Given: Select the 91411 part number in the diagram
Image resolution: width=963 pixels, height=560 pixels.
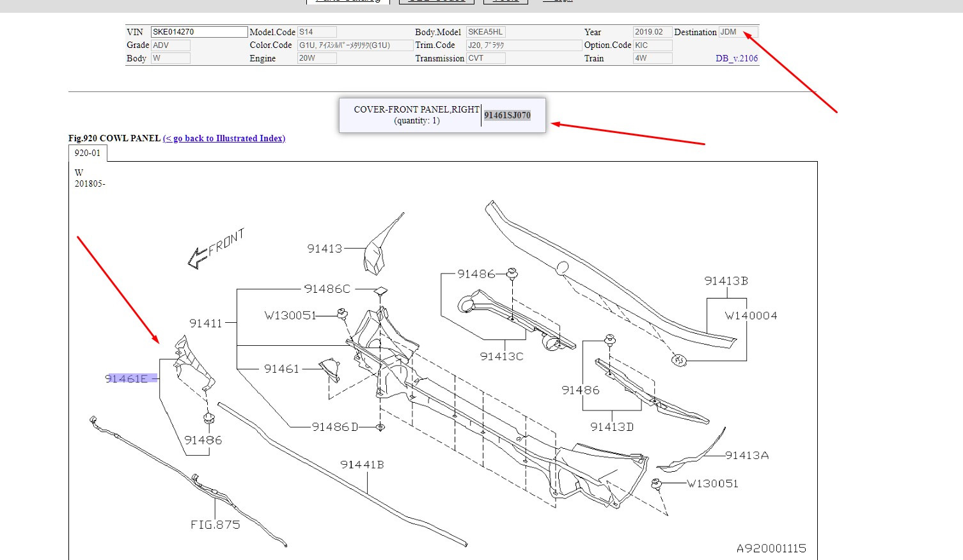Looking at the screenshot, I should (x=205, y=323).
